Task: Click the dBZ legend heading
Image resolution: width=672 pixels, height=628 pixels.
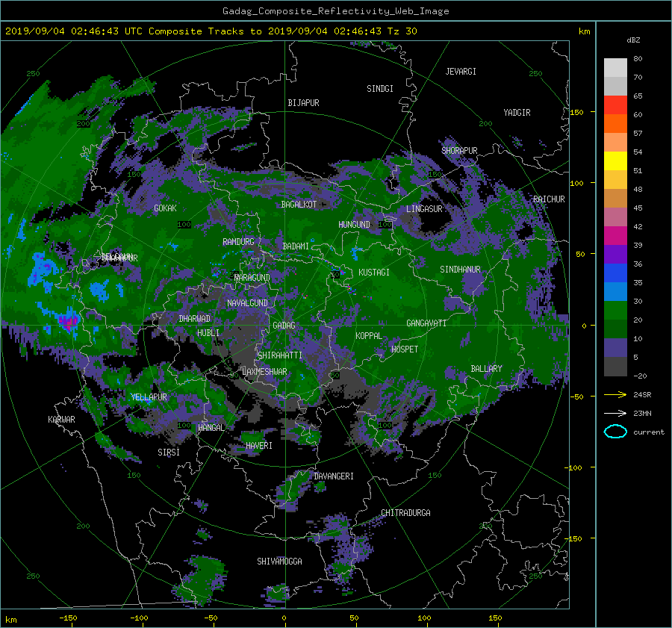Action: click(x=633, y=40)
